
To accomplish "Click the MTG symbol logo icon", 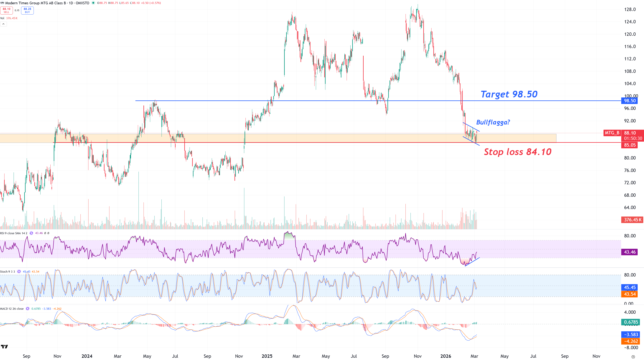I will coord(2,3).
